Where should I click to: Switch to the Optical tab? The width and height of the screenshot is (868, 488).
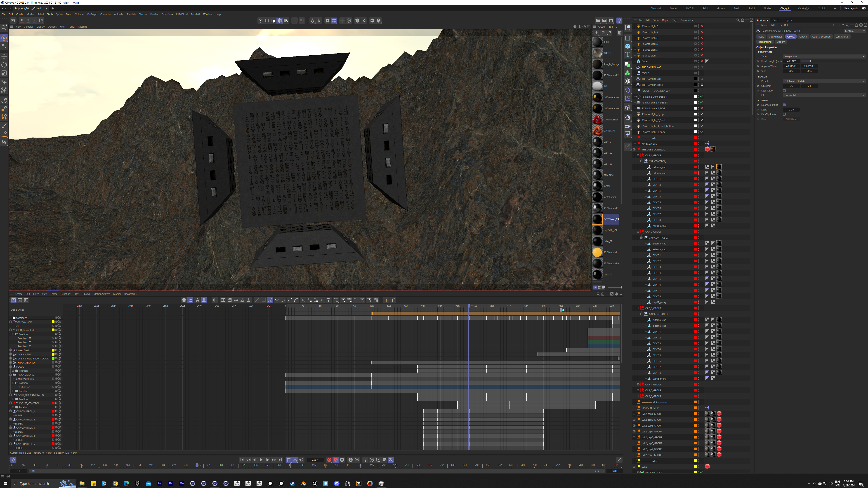pos(803,36)
